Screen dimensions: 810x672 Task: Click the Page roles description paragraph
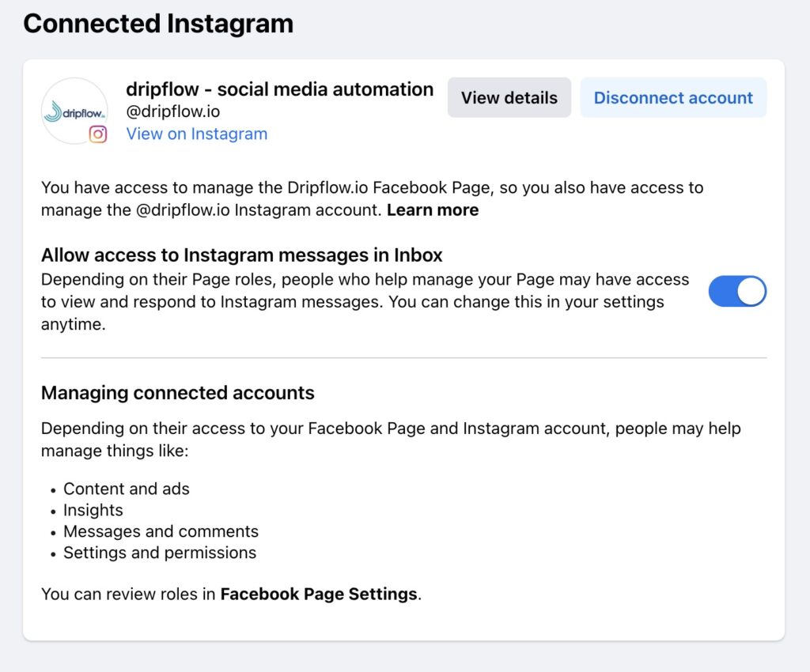tap(365, 302)
